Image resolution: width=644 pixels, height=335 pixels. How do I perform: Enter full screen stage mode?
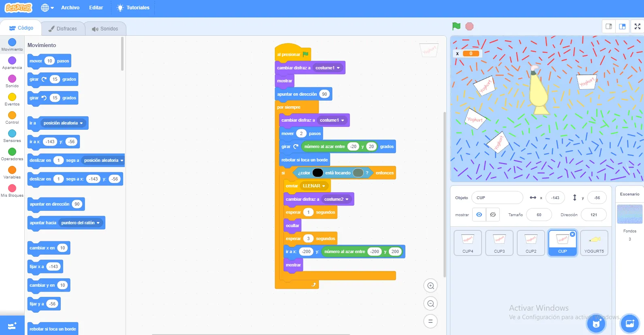(638, 26)
